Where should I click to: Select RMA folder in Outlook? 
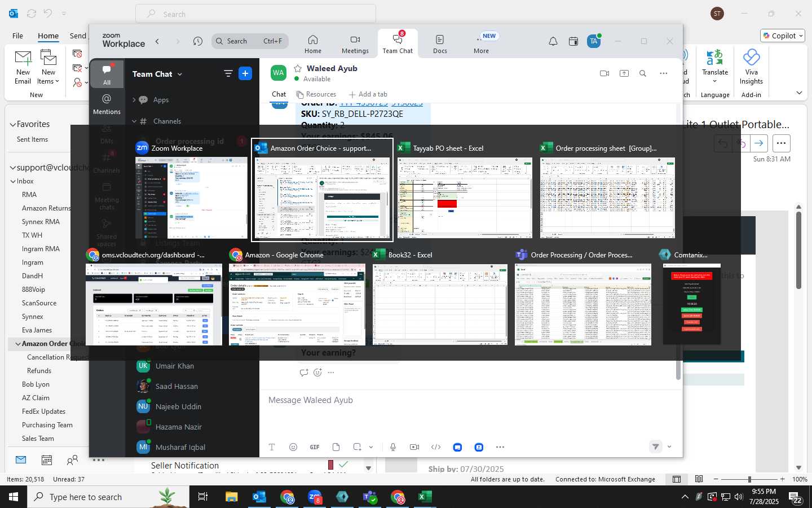(x=29, y=195)
